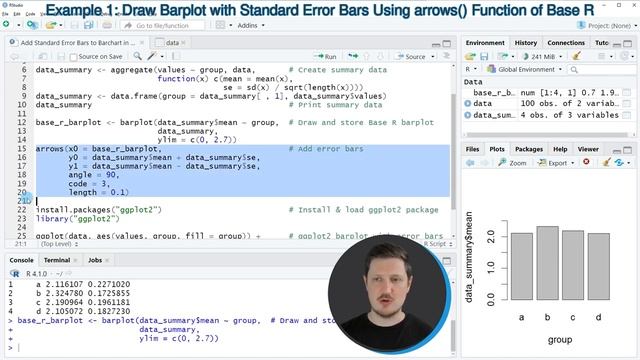The height and width of the screenshot is (360, 640).
Task: Click the Find/Replace magnifier in editor toolbar
Action: [138, 56]
